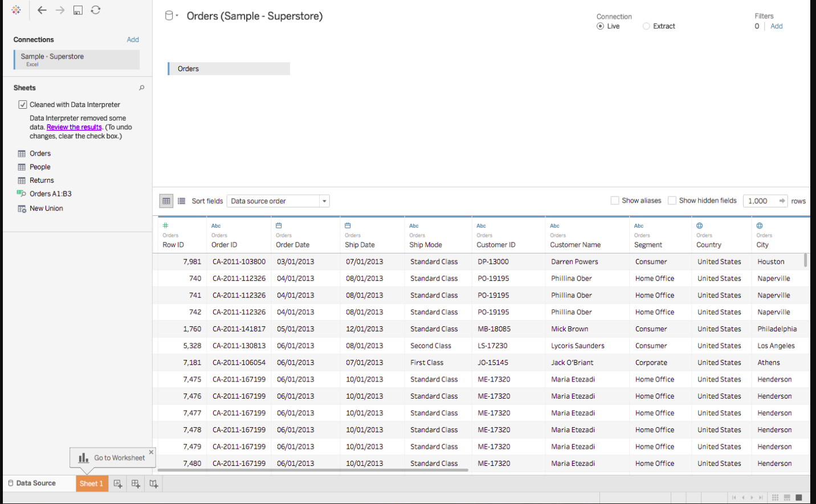Select the New Union item
This screenshot has height=504, width=816.
tap(46, 208)
